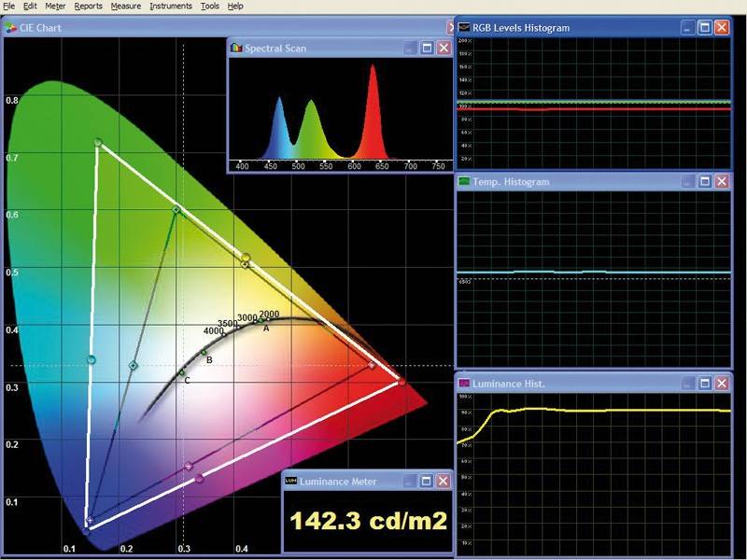Click the yellow luminance history trace

click(594, 410)
